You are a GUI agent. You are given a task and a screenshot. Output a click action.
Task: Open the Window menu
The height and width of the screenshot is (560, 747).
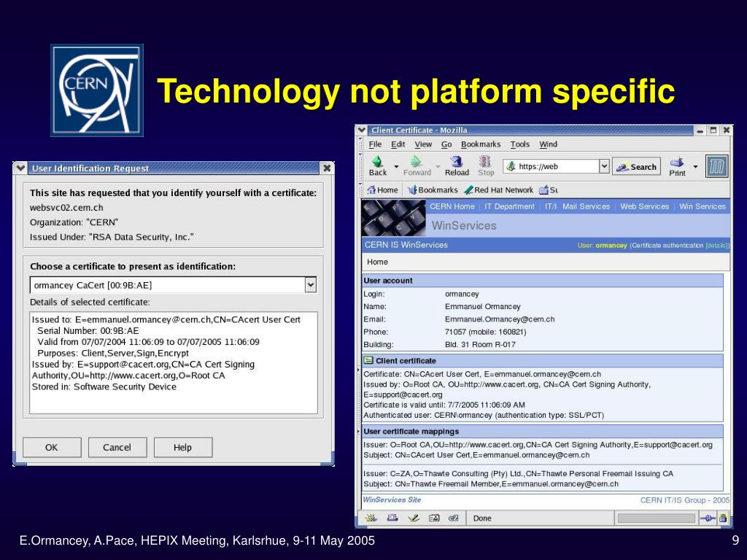(548, 144)
